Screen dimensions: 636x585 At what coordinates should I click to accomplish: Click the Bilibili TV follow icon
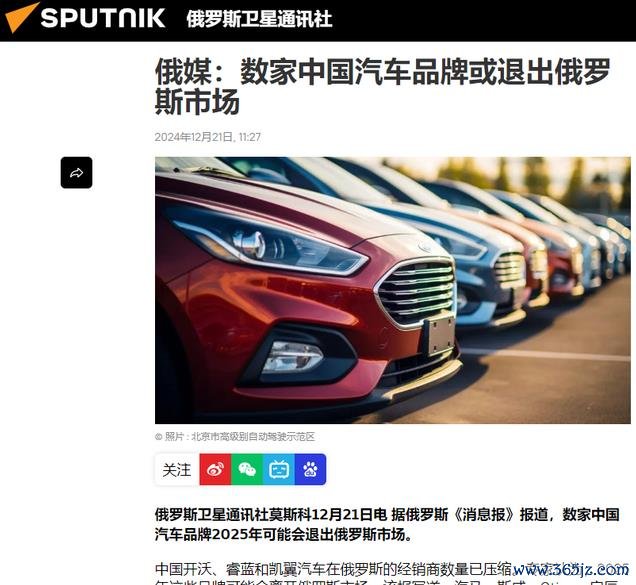click(279, 469)
